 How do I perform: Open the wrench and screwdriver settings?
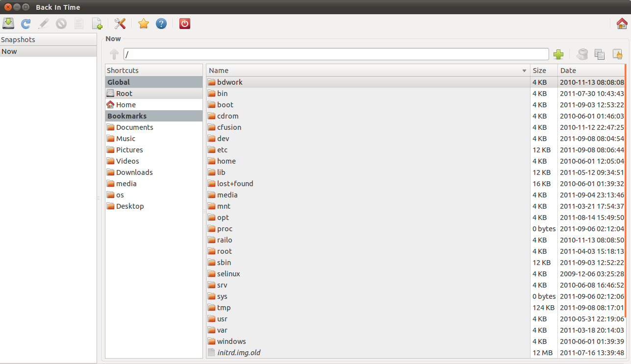[x=120, y=24]
